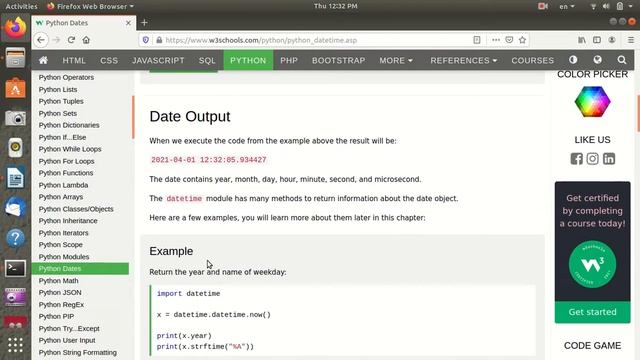Open Activities overview

coord(21,6)
